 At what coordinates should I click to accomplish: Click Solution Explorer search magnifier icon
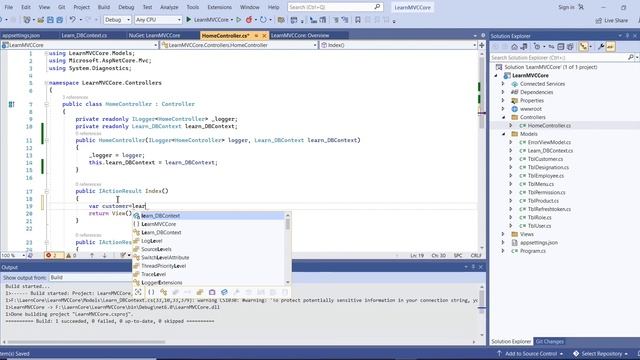click(631, 58)
